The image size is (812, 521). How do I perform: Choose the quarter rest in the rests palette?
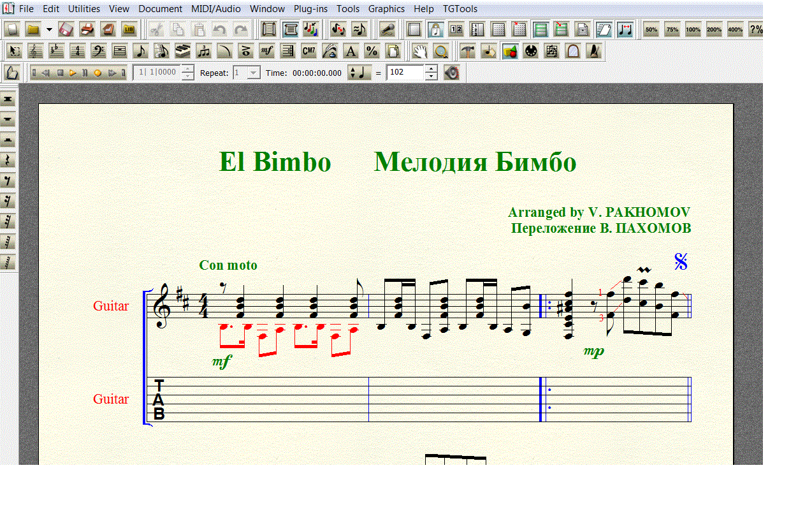click(x=8, y=160)
